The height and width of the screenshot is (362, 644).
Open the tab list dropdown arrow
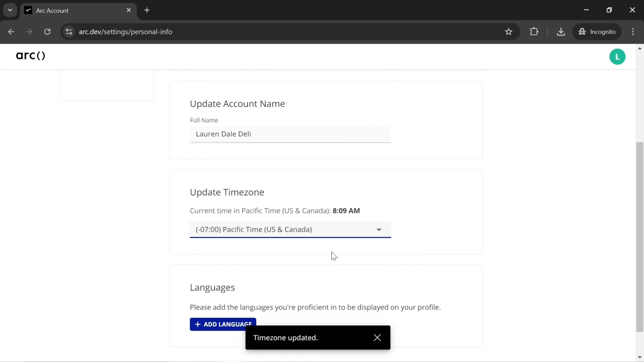tap(10, 10)
